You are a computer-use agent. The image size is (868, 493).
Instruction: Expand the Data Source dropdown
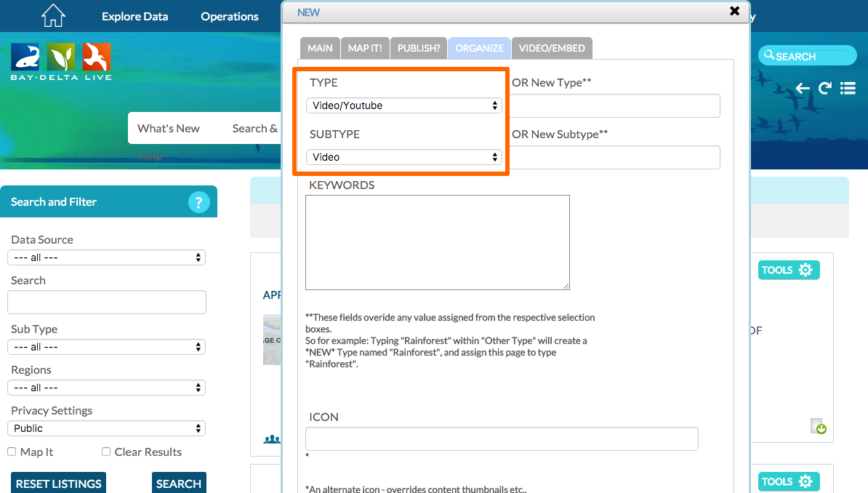pyautogui.click(x=106, y=257)
